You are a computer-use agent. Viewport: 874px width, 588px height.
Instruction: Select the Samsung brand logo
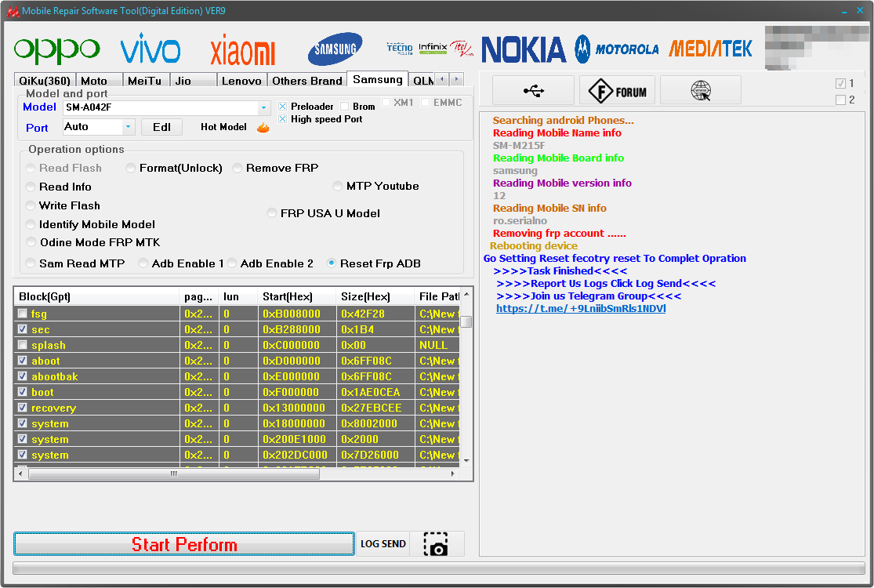tap(335, 49)
